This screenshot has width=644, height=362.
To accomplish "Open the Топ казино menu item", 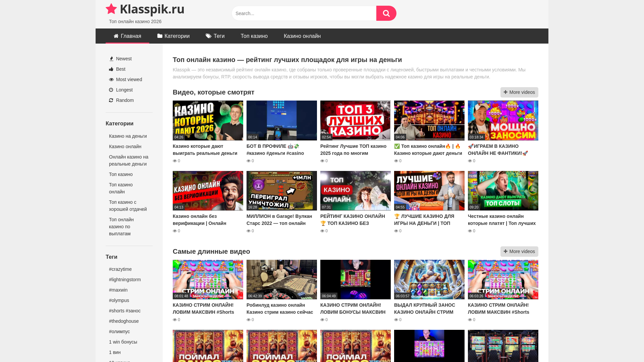I will tap(254, 36).
